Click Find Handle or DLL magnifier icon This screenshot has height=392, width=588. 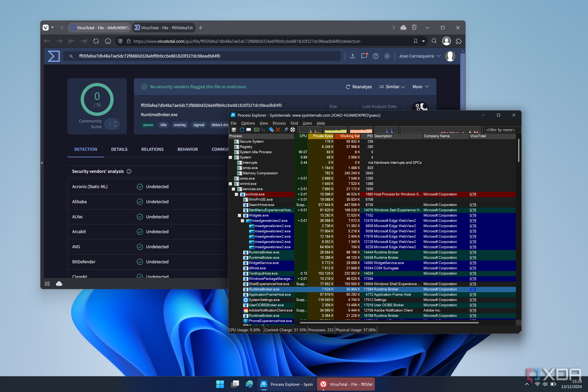click(x=286, y=130)
